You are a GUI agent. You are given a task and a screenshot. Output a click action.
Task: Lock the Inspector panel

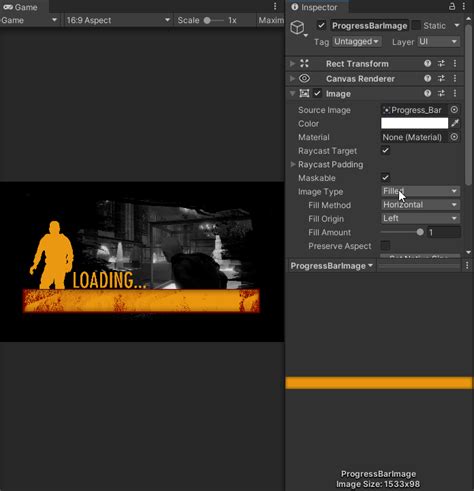click(x=452, y=6)
